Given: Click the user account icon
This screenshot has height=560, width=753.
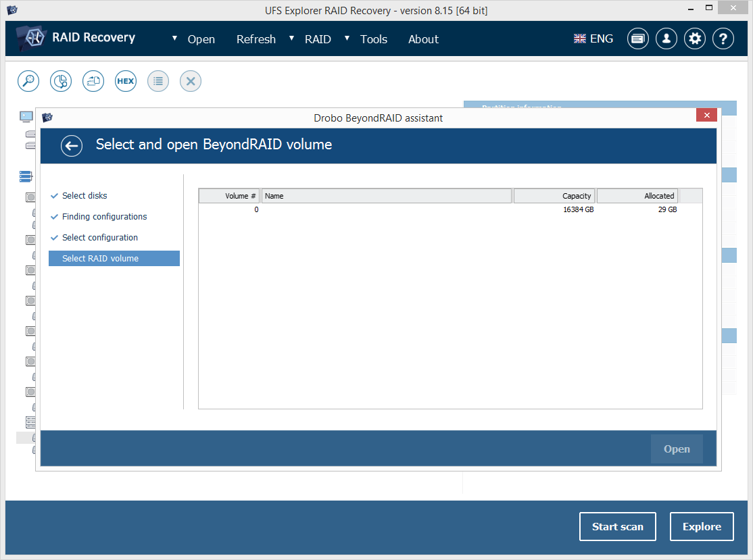Looking at the screenshot, I should pyautogui.click(x=666, y=39).
